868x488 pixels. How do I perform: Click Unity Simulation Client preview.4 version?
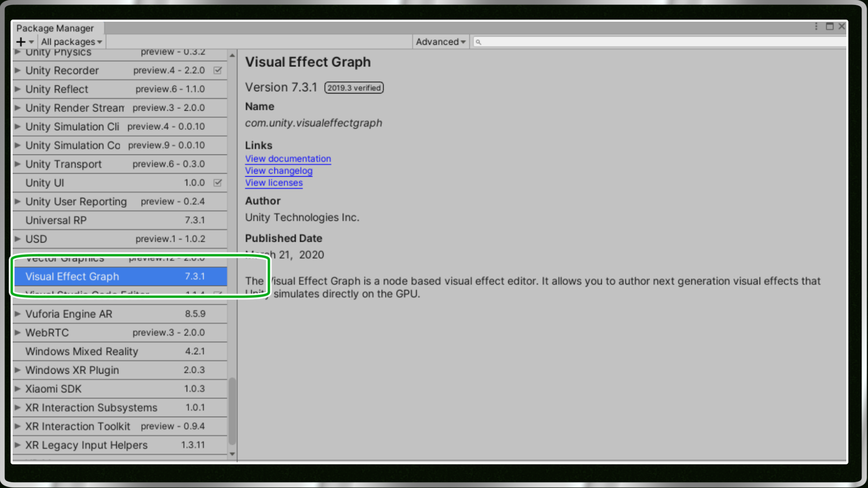tap(166, 127)
